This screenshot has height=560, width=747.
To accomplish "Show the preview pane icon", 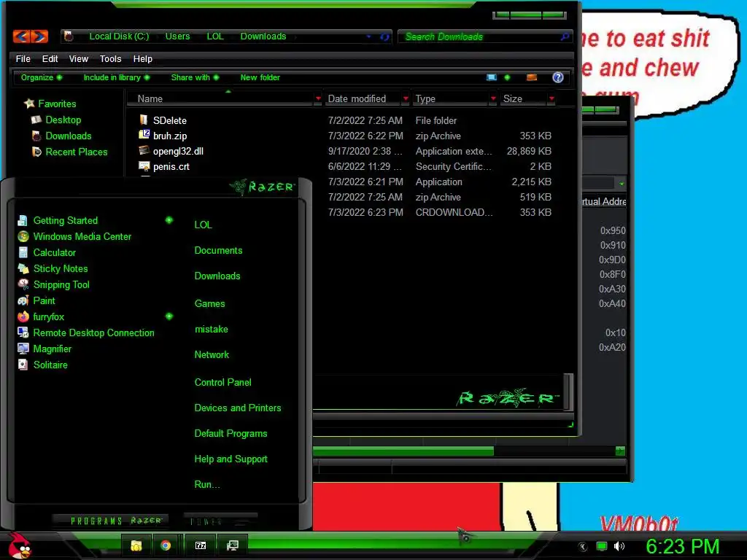I will click(x=532, y=77).
